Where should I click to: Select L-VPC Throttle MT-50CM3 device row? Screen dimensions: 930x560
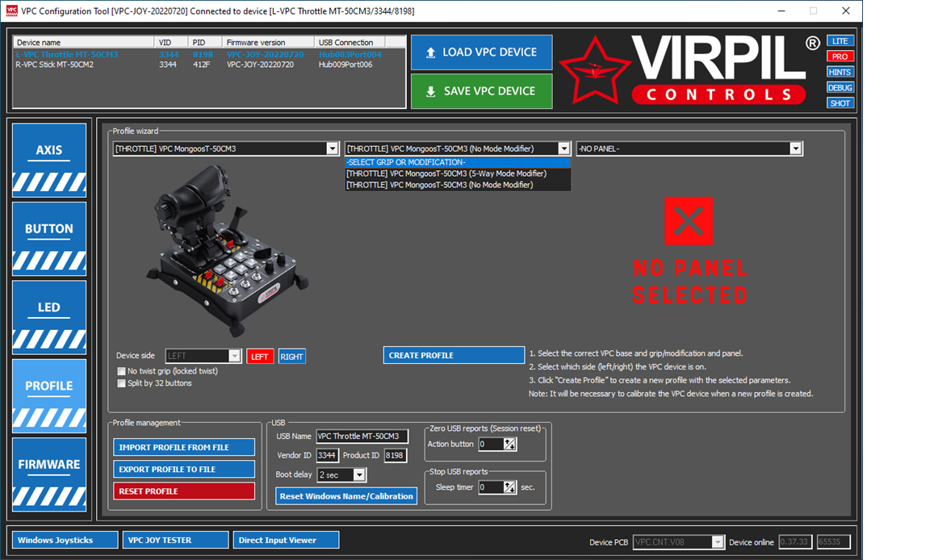click(x=209, y=55)
